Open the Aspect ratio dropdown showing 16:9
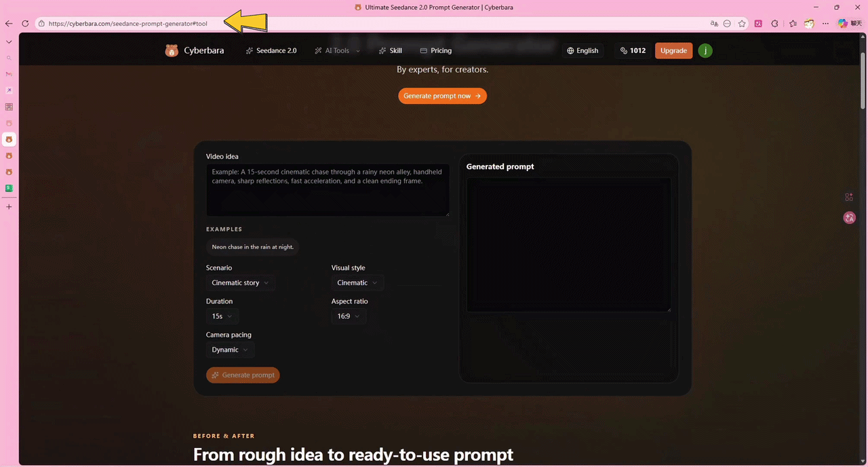Image resolution: width=868 pixels, height=467 pixels. coord(349,316)
